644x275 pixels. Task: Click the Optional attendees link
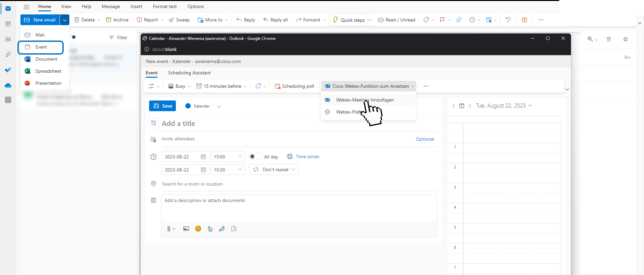click(x=425, y=139)
